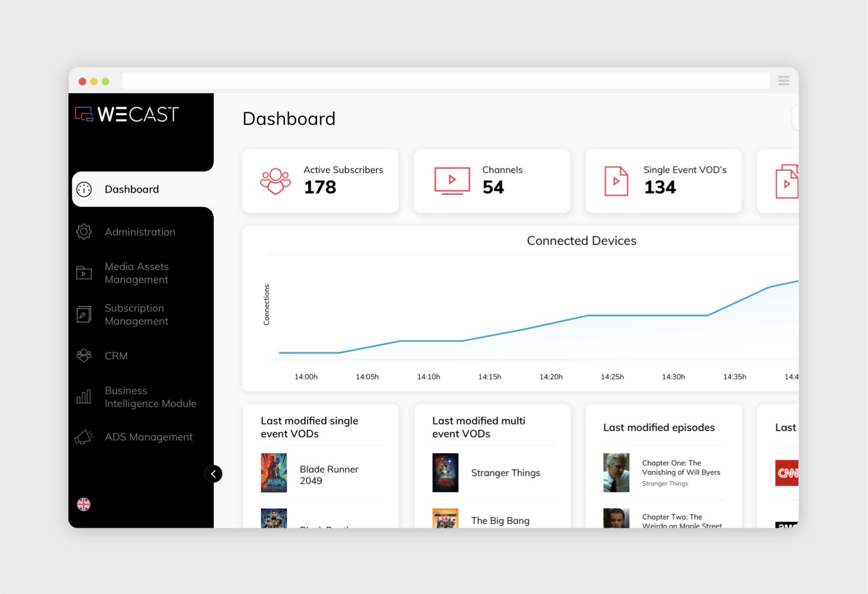The image size is (868, 594).
Task: Select Dashboard in the sidebar
Action: pos(132,189)
